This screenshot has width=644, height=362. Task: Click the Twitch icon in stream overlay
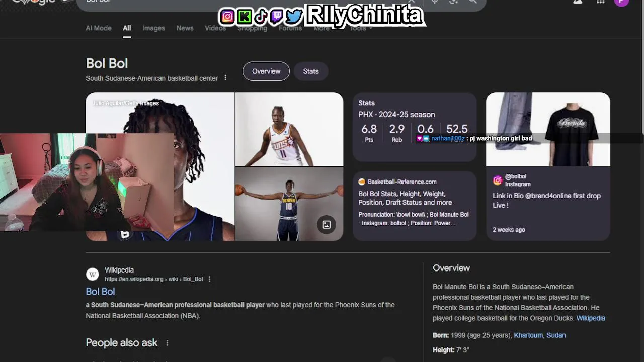click(x=277, y=17)
